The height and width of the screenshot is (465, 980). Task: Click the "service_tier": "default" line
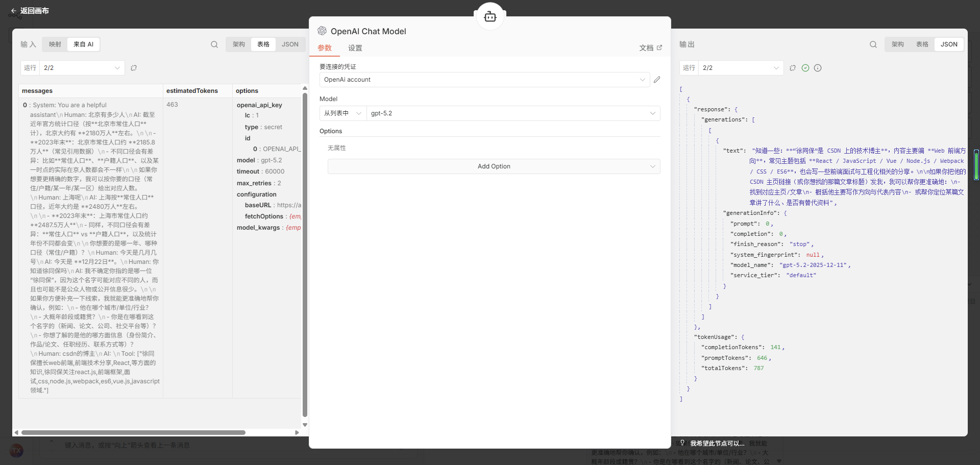pos(773,275)
